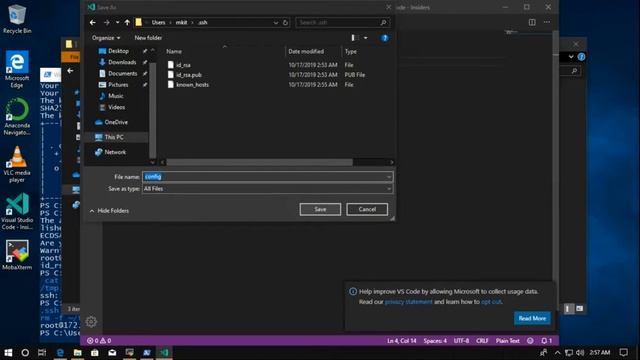Open recent locations arrow in dialog
This screenshot has height=360, width=640.
(118, 22)
